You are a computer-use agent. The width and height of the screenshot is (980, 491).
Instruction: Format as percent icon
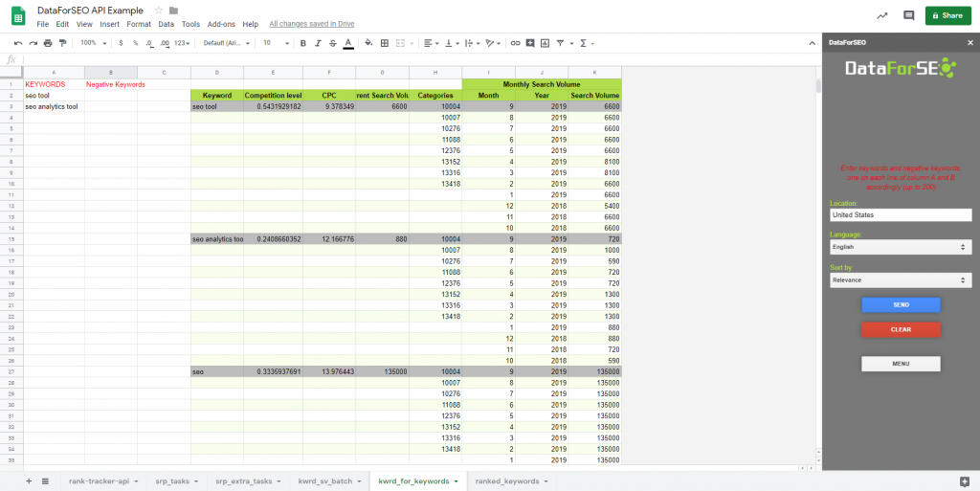(135, 43)
